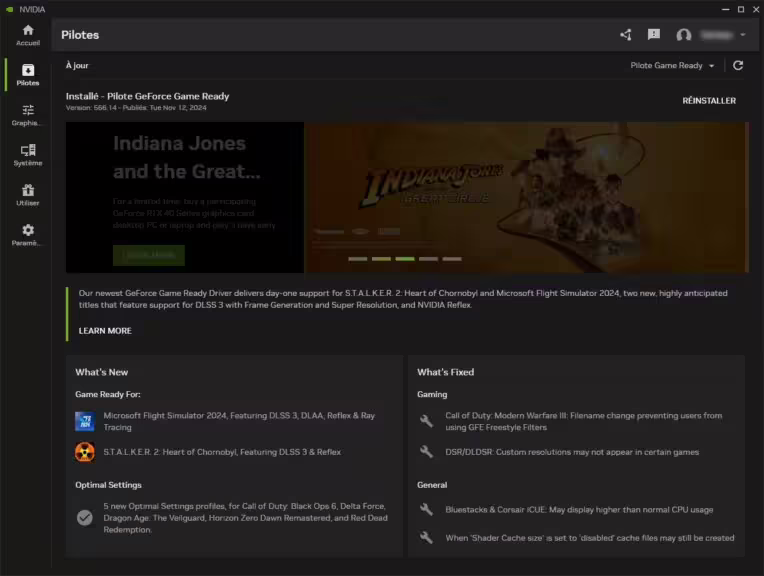Click LEARN MORE below driver description
The width and height of the screenshot is (764, 576).
point(105,331)
